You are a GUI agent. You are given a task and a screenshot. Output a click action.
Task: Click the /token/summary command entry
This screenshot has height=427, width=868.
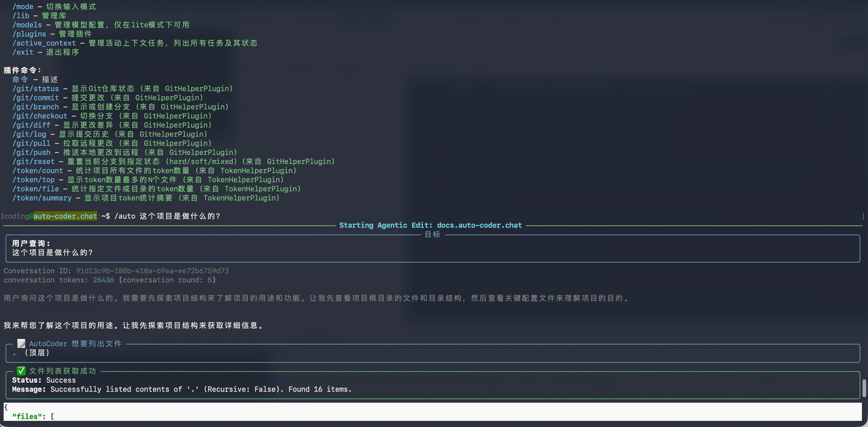pos(42,198)
